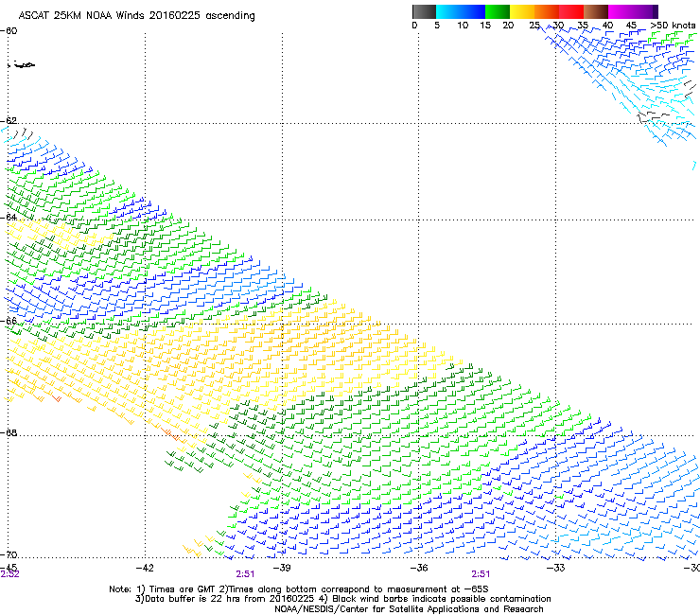Click the -33 longitude axis label
The height and width of the screenshot is (615, 700).
tap(556, 568)
